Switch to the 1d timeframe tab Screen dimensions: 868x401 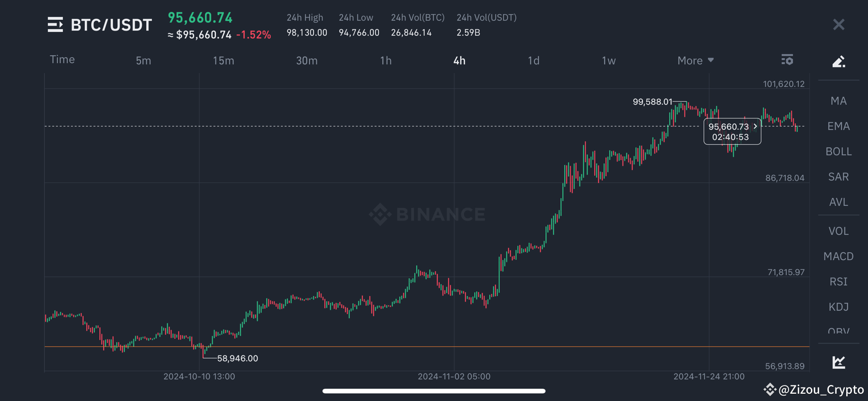(533, 60)
